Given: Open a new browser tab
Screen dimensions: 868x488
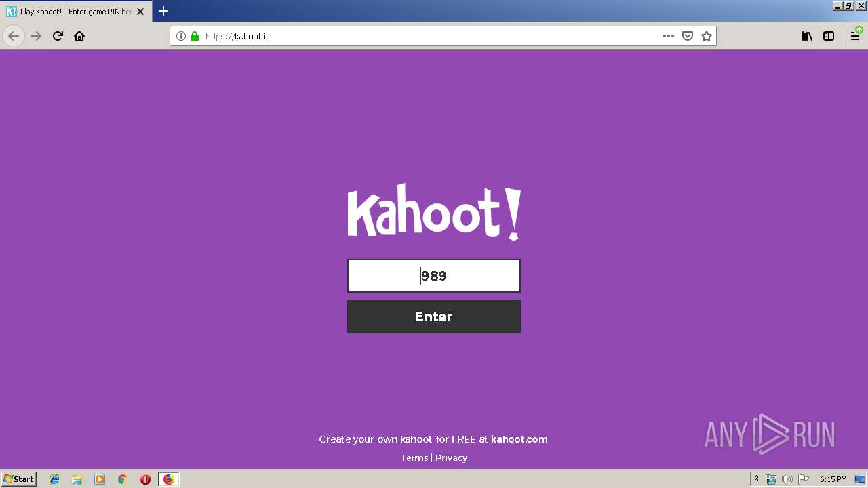Looking at the screenshot, I should (163, 11).
